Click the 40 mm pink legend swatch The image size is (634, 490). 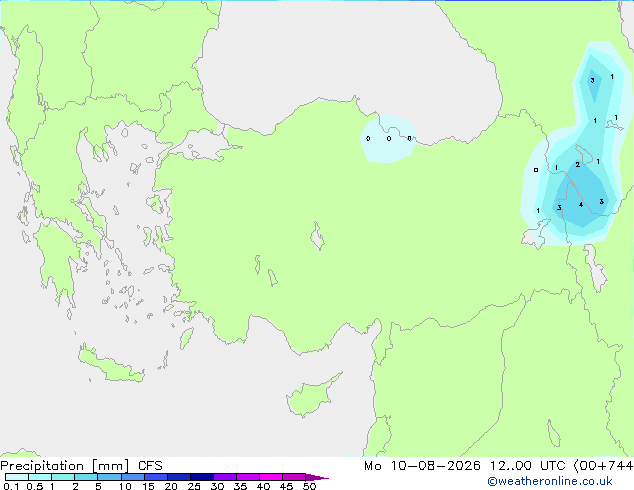(x=271, y=477)
